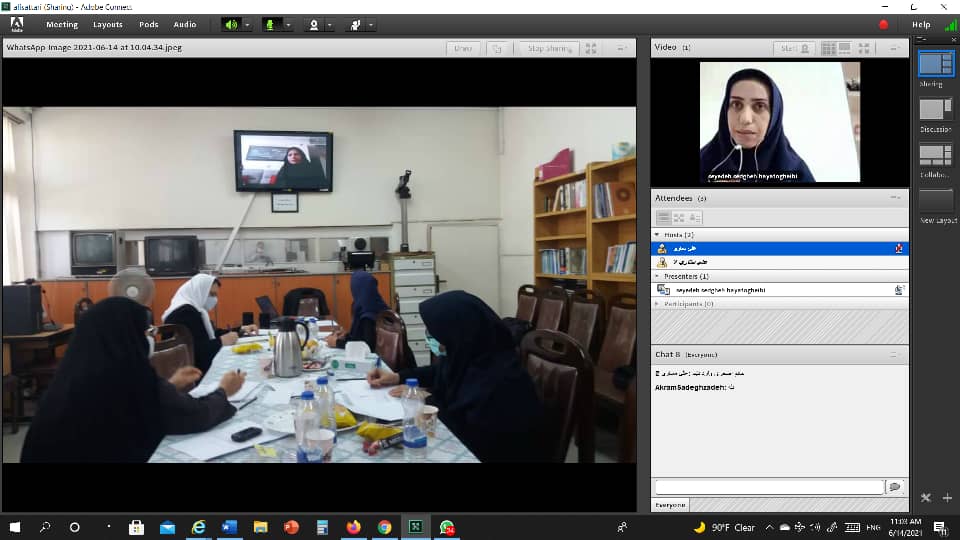Toggle the webcam icon in toolbar
The height and width of the screenshot is (540, 960).
click(313, 24)
